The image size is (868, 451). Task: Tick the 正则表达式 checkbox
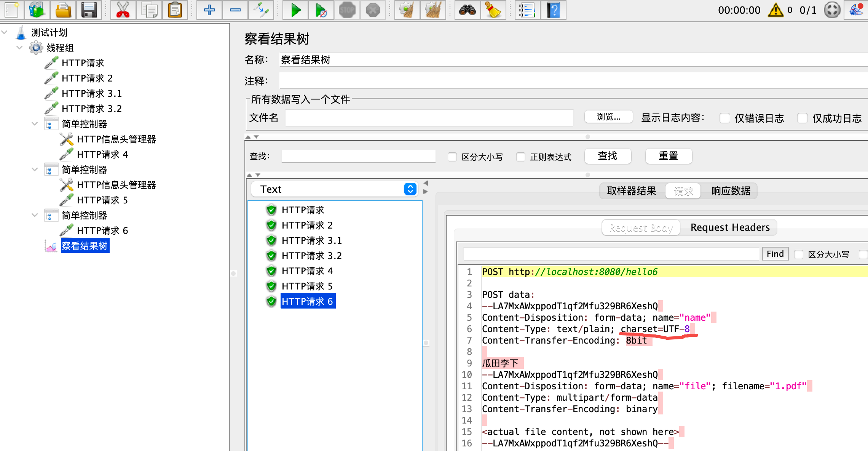pos(521,157)
